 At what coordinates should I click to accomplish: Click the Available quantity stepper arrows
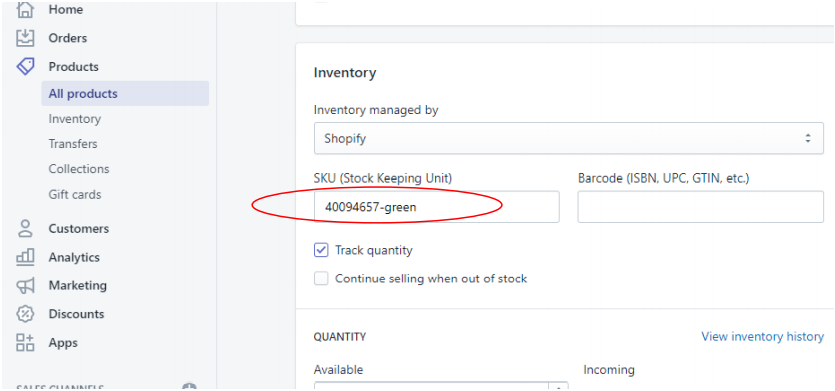click(559, 387)
